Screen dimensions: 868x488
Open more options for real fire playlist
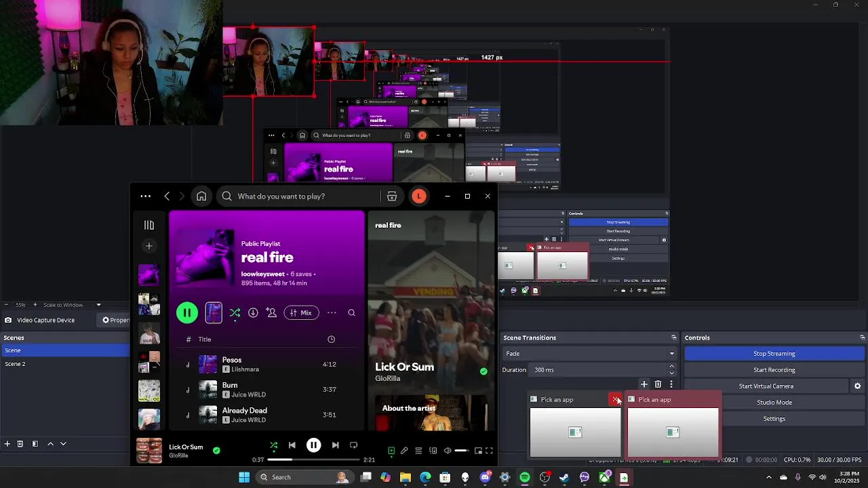332,312
